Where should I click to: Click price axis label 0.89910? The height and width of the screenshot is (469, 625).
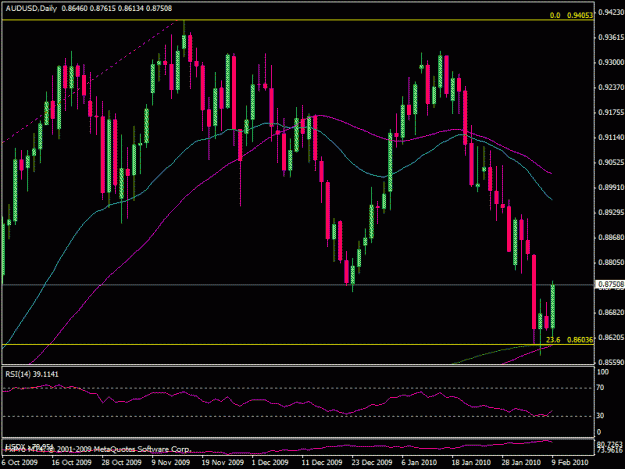[x=611, y=187]
